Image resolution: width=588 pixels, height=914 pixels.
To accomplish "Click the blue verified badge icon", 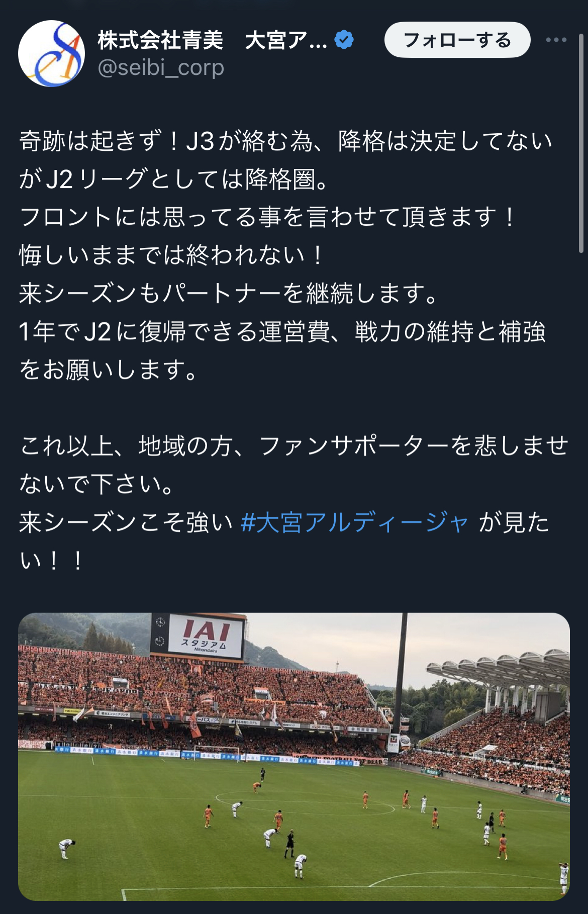I will [x=344, y=40].
